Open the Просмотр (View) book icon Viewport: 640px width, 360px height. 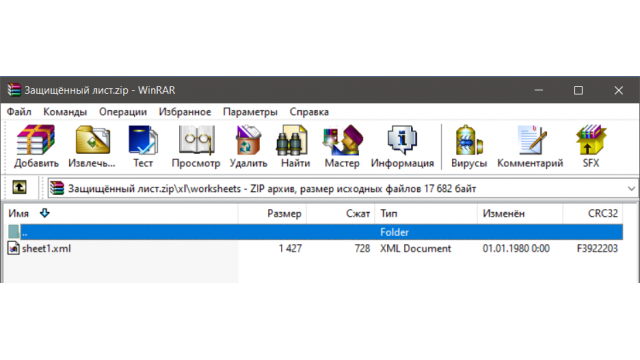coord(196,140)
